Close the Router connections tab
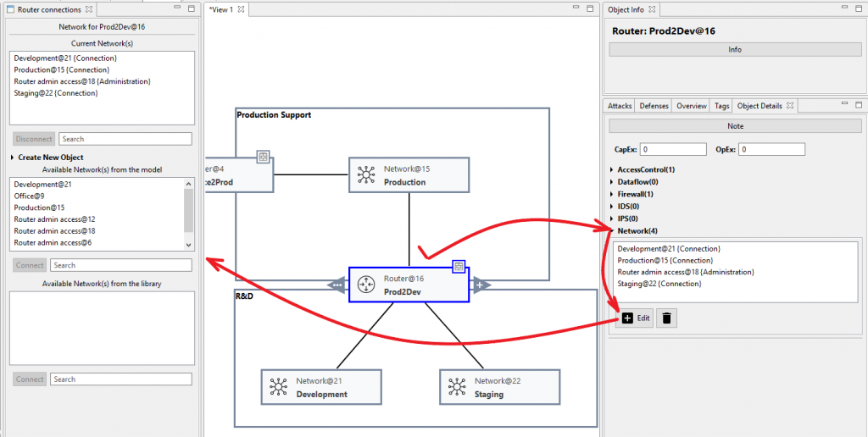Image resolution: width=868 pixels, height=437 pixels. 88,10
